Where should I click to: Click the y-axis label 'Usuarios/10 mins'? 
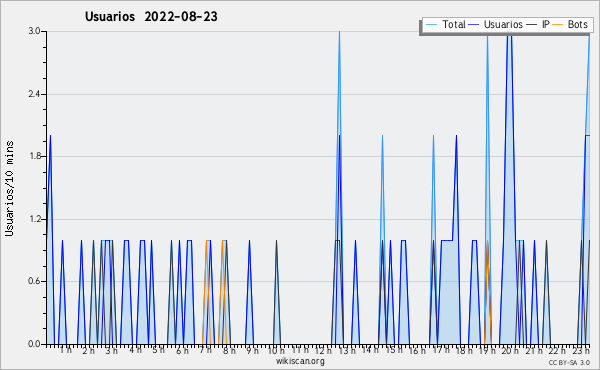pyautogui.click(x=9, y=189)
